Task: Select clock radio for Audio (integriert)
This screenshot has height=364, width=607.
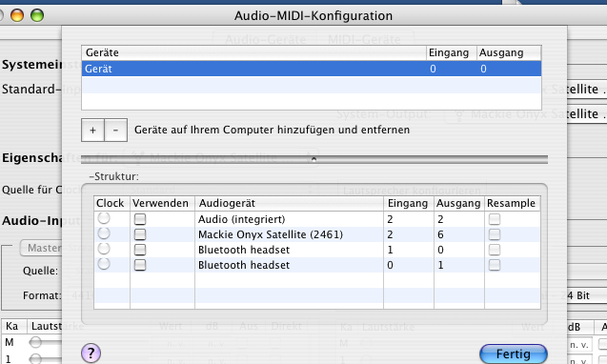Action: [104, 218]
